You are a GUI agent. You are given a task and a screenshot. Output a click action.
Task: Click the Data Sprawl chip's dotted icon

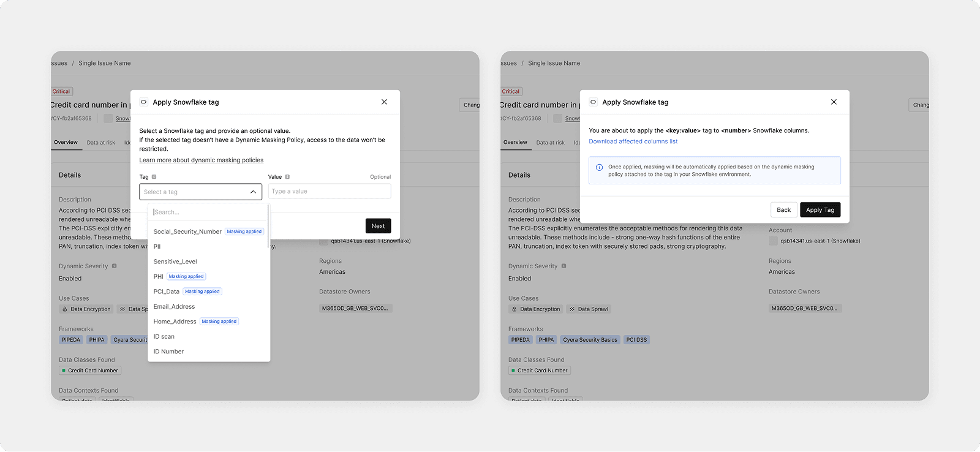pyautogui.click(x=572, y=309)
